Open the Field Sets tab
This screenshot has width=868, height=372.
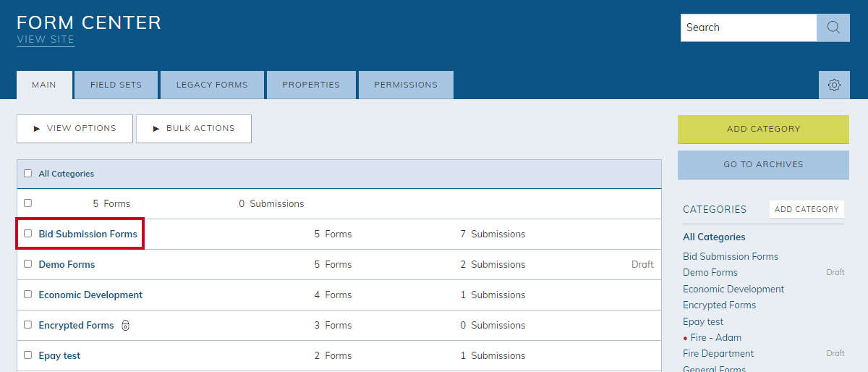(x=116, y=85)
